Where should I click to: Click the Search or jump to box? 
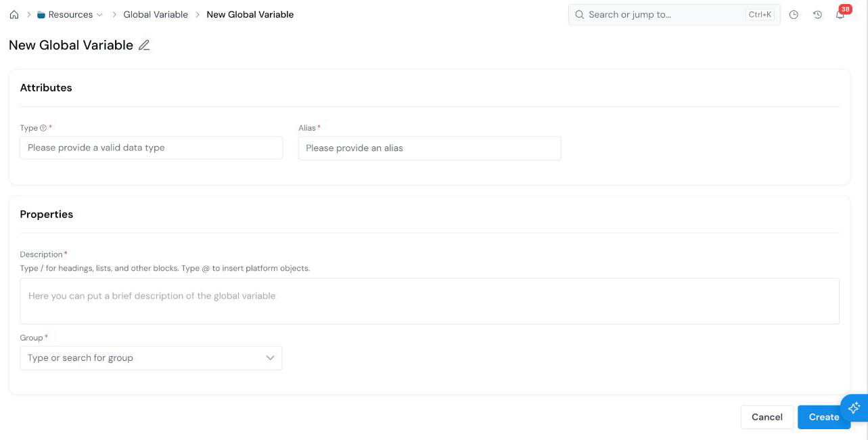(674, 14)
